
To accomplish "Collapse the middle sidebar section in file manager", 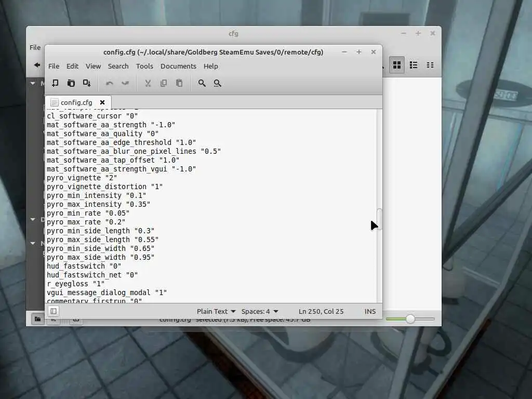I will click(33, 220).
